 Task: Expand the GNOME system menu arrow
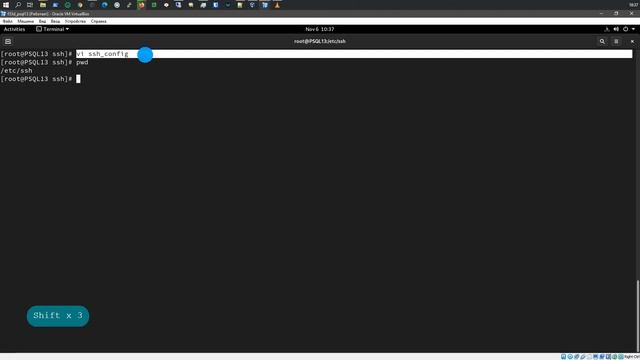coord(633,29)
